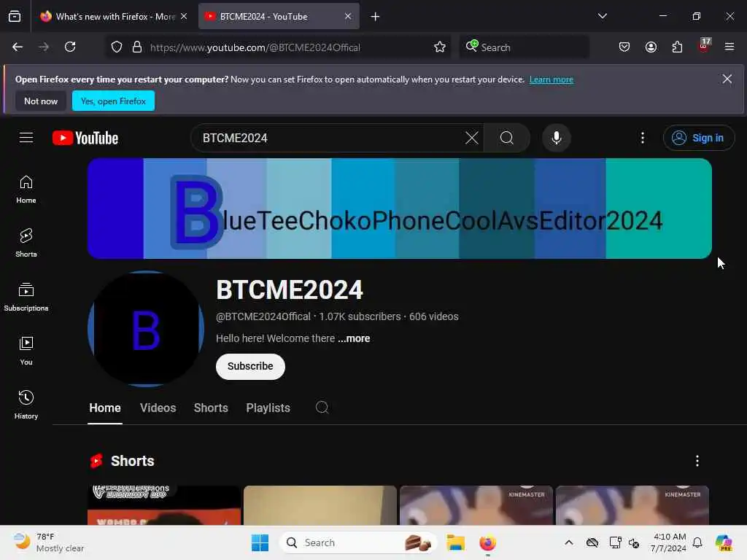Open the tracking protection shield icon
This screenshot has width=747, height=560.
(117, 47)
